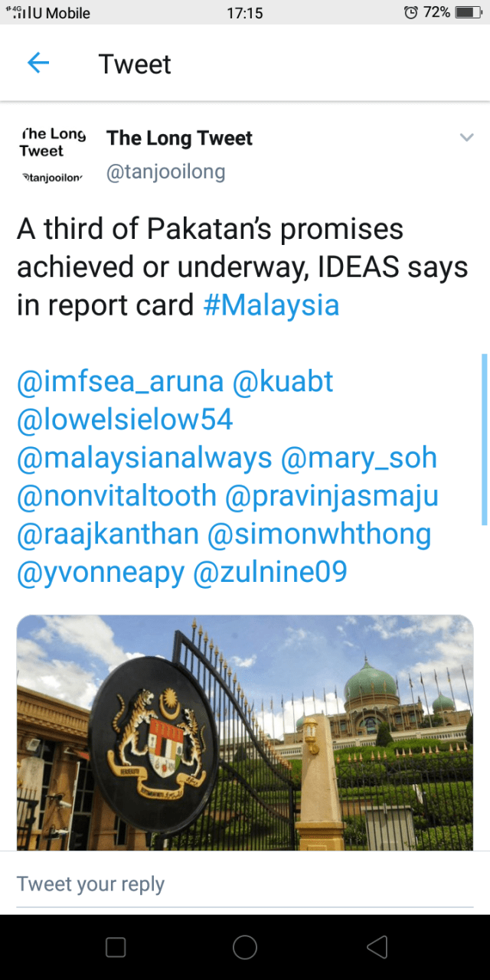Open the @kuabt mention
490x980 pixels.
pos(283,382)
